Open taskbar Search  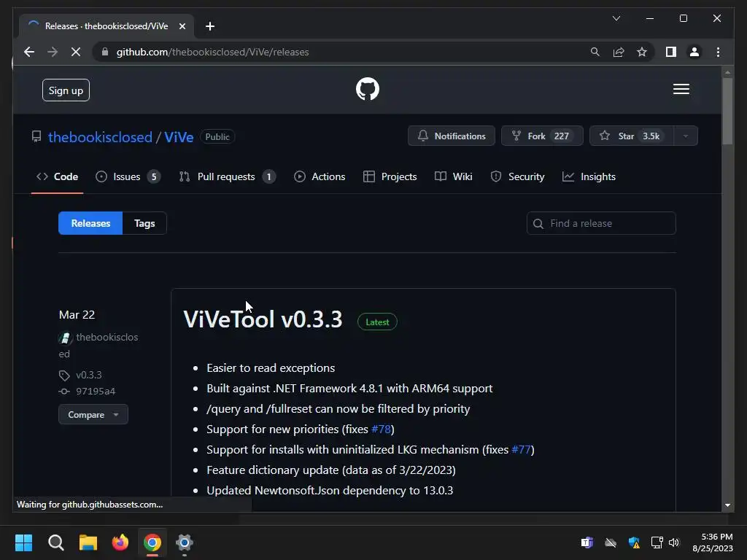coord(55,542)
